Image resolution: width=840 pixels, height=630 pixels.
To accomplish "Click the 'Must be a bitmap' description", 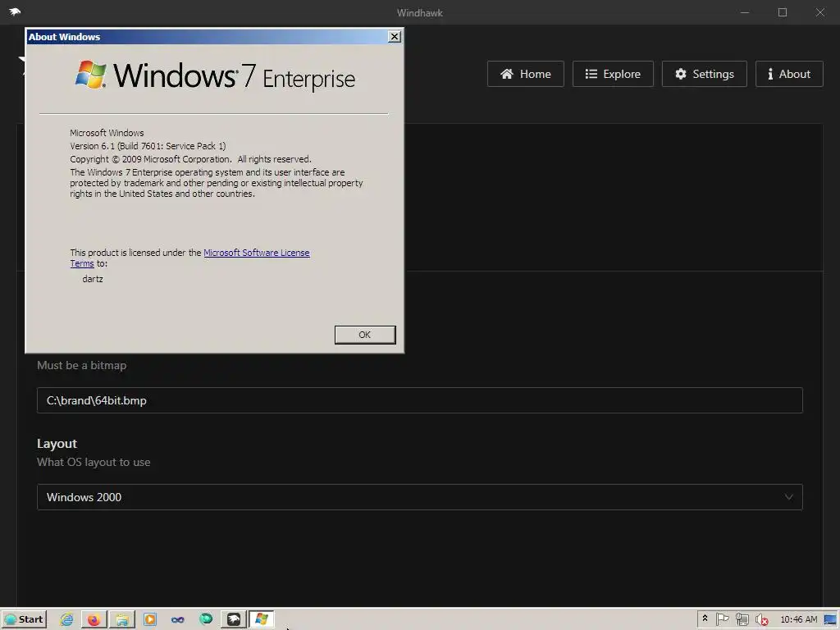I will [x=82, y=365].
